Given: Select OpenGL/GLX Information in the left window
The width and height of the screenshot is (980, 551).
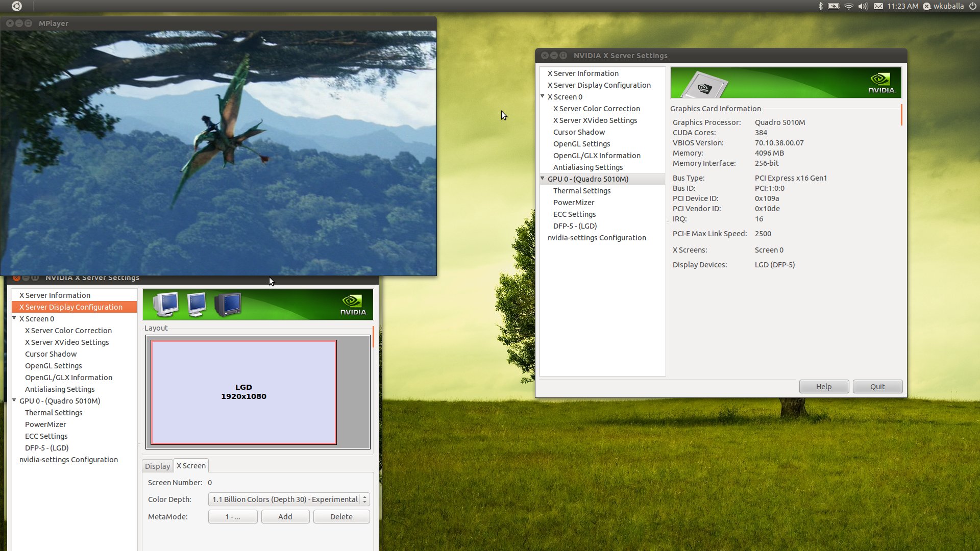Looking at the screenshot, I should tap(68, 378).
